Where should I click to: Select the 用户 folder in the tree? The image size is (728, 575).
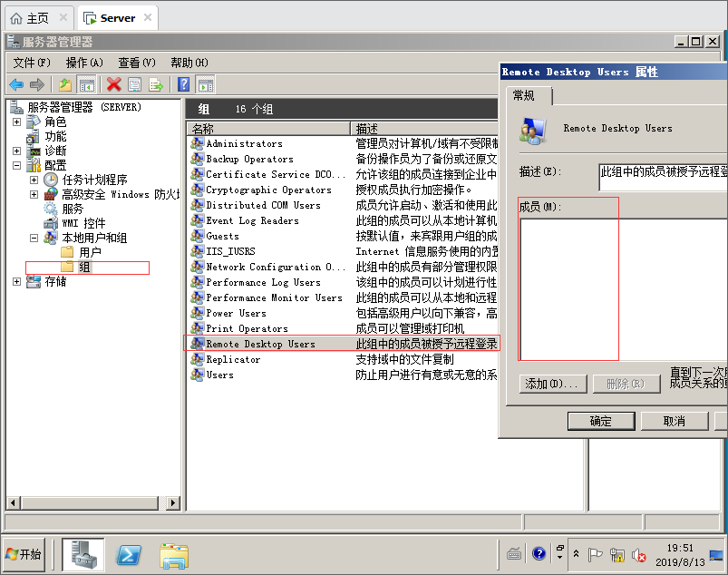[x=90, y=252]
